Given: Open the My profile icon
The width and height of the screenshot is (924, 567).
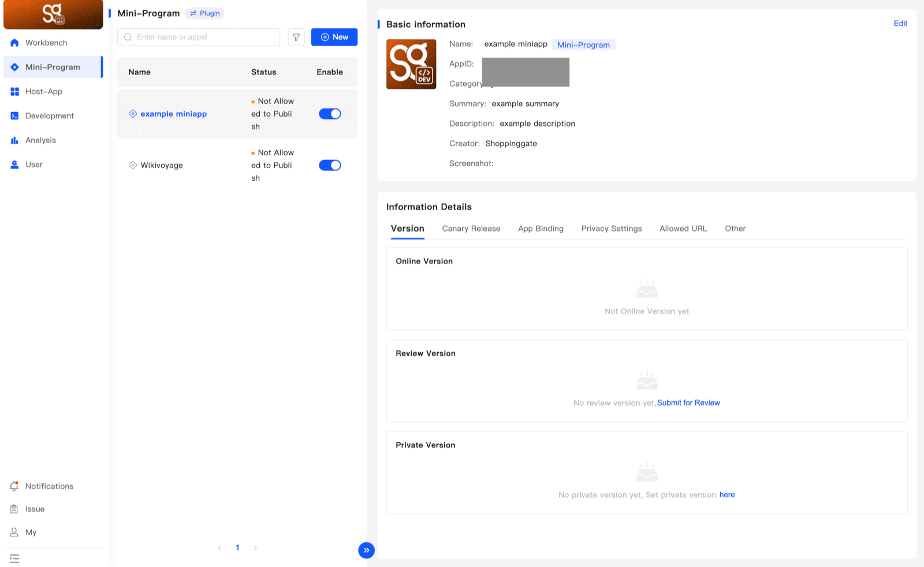Looking at the screenshot, I should tap(14, 532).
